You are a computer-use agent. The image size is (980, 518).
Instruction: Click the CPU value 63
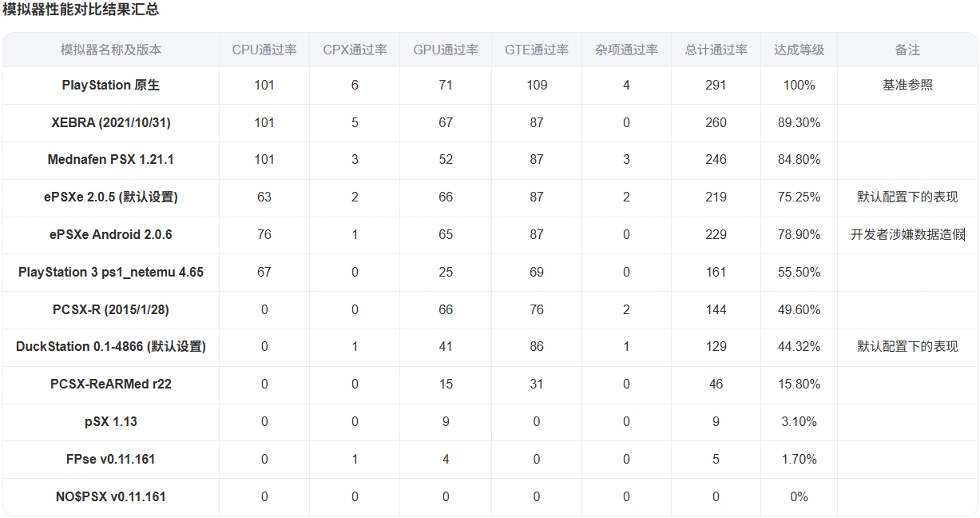tap(264, 197)
